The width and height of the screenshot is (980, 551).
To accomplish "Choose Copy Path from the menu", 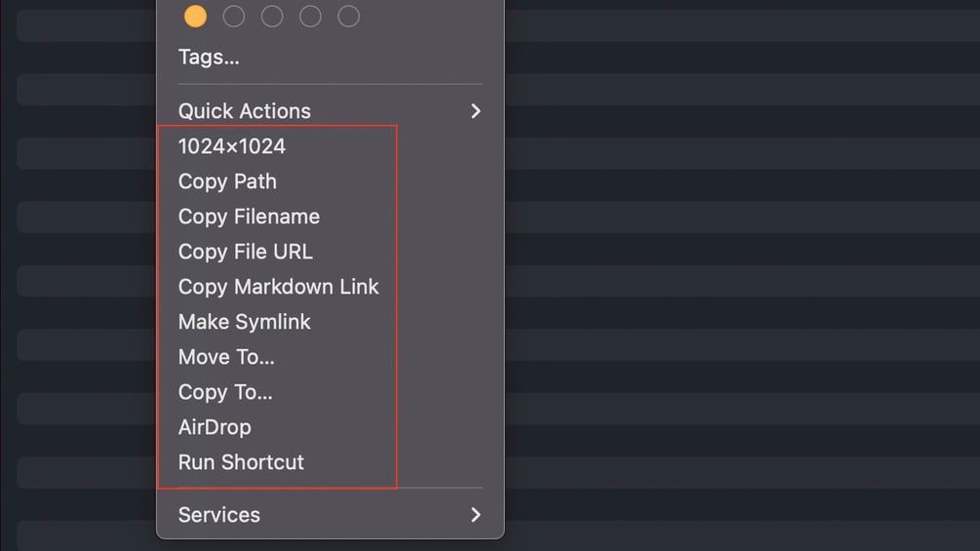I will (227, 181).
